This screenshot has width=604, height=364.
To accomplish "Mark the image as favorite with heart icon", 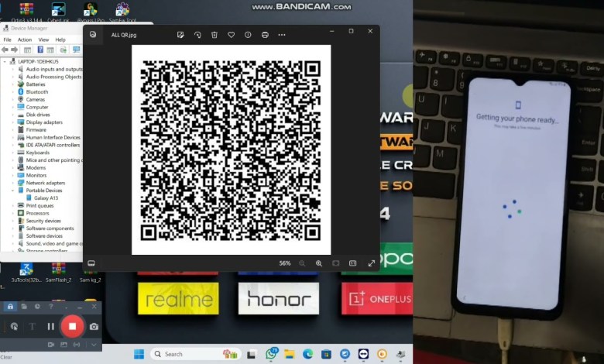I will (231, 35).
